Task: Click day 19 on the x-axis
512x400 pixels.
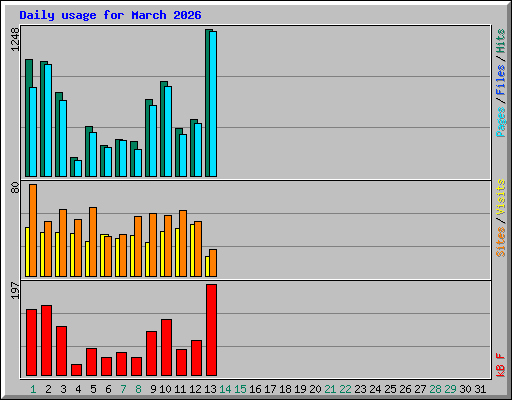Action: [300, 389]
